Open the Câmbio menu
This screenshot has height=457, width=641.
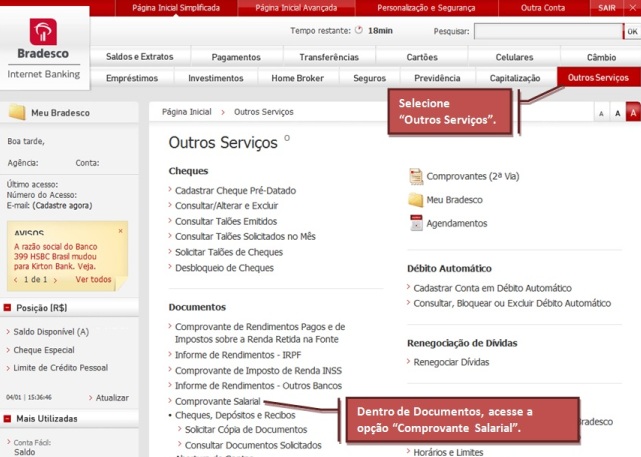coord(601,57)
